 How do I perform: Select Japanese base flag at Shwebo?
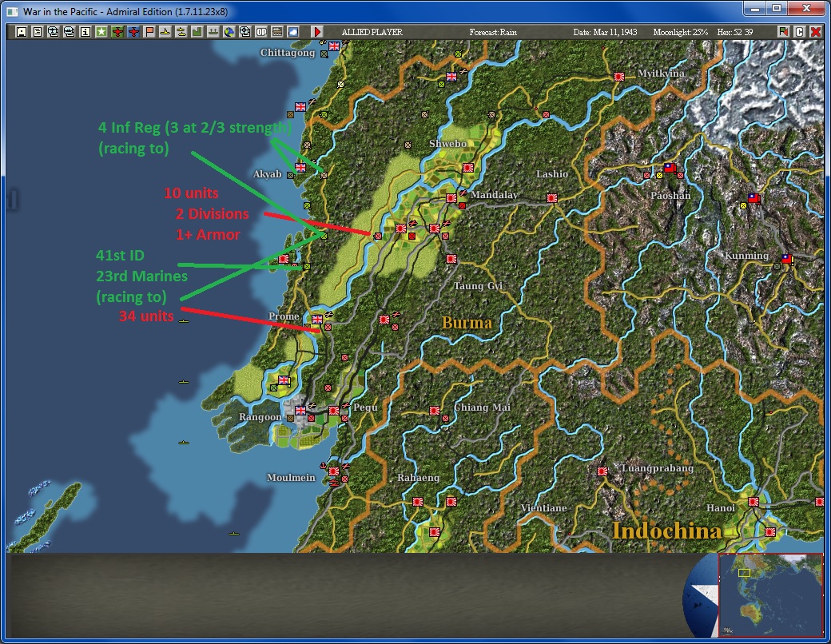click(467, 168)
